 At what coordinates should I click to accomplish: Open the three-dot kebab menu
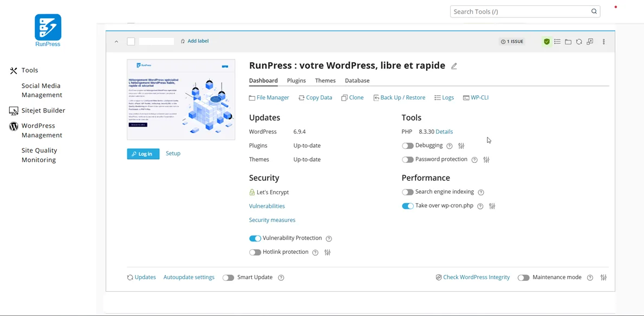click(x=604, y=42)
